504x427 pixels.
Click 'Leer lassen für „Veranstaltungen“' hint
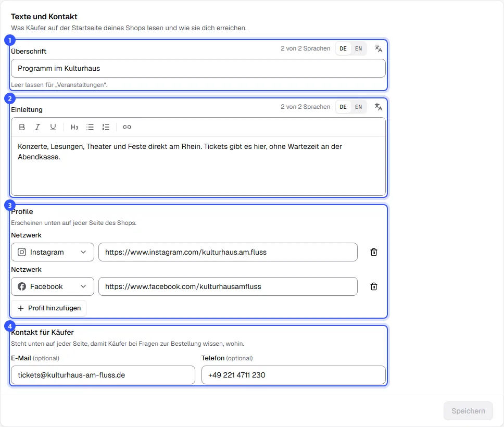[59, 85]
